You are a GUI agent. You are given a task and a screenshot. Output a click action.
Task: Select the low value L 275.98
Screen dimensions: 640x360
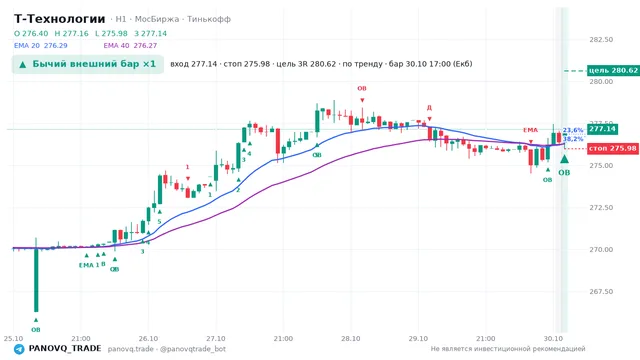(x=111, y=33)
